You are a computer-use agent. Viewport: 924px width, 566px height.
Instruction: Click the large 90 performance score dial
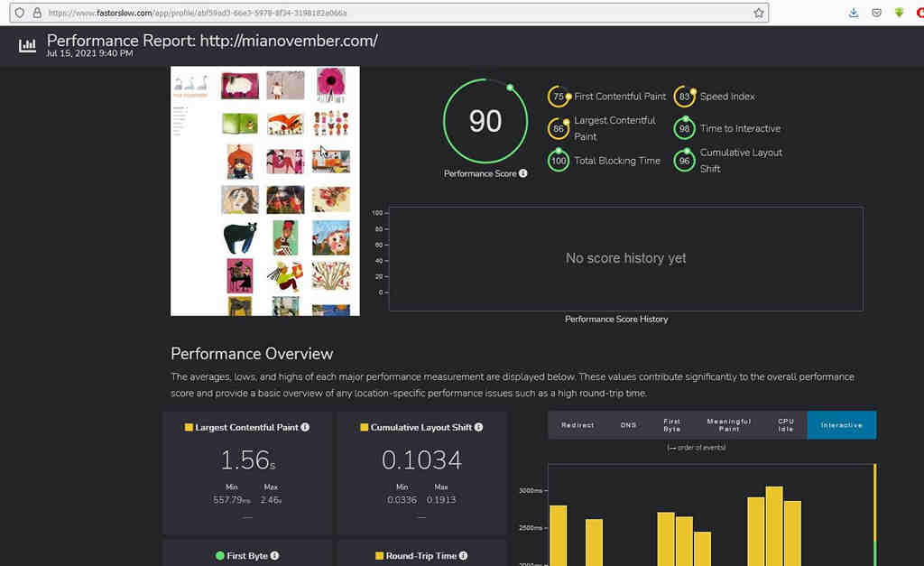coord(485,121)
